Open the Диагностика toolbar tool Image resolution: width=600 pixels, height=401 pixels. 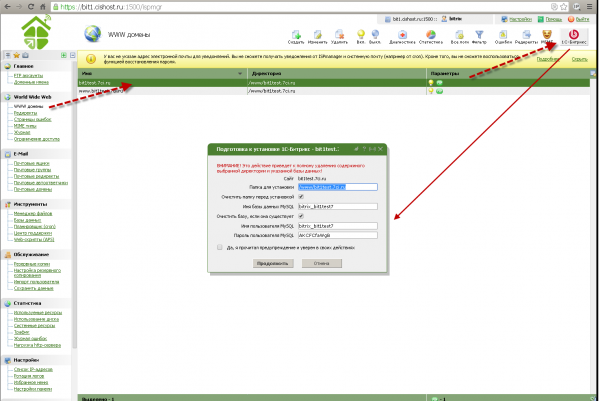[402, 36]
